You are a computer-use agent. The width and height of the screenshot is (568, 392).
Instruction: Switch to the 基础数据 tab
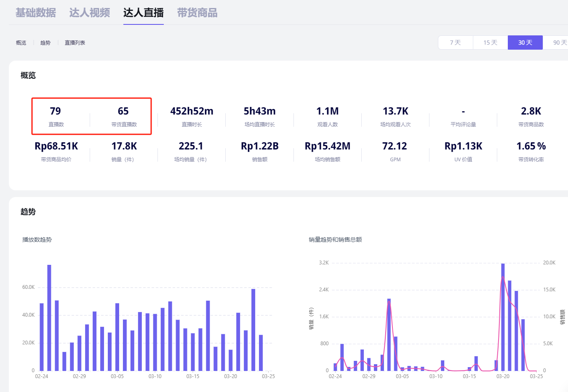coord(36,13)
